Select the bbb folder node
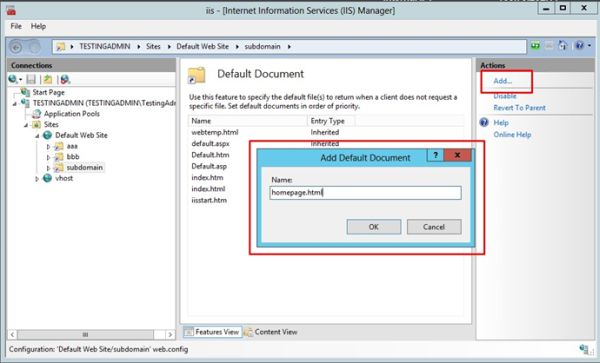Screen dimensions: 600x363 pos(73,156)
